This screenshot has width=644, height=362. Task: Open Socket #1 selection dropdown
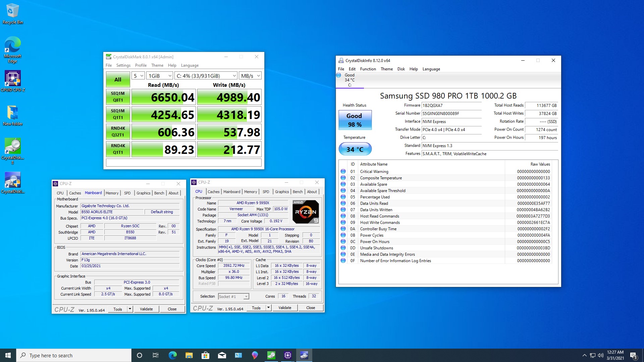(234, 297)
